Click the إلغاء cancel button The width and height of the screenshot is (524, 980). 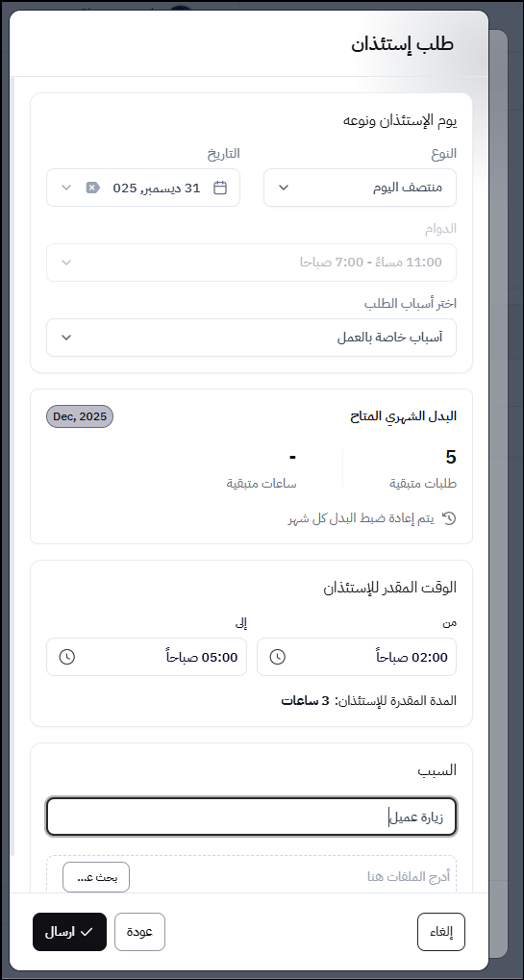tap(441, 932)
